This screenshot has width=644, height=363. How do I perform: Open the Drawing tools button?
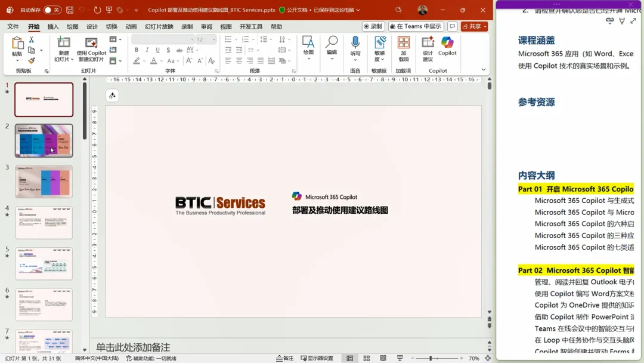[308, 47]
